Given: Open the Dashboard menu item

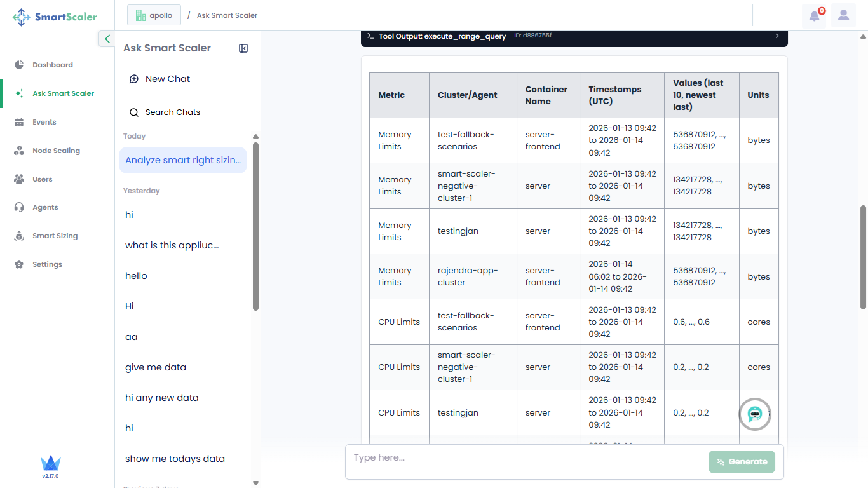Looking at the screenshot, I should click(x=53, y=65).
